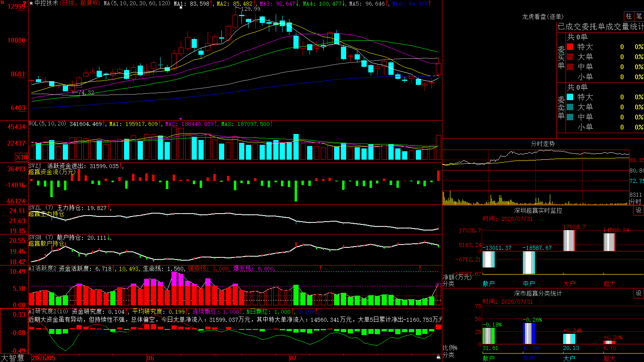Select the 06 month marker on the time axis
Image resolution: width=644 pixels, height=362 pixels.
[150, 358]
